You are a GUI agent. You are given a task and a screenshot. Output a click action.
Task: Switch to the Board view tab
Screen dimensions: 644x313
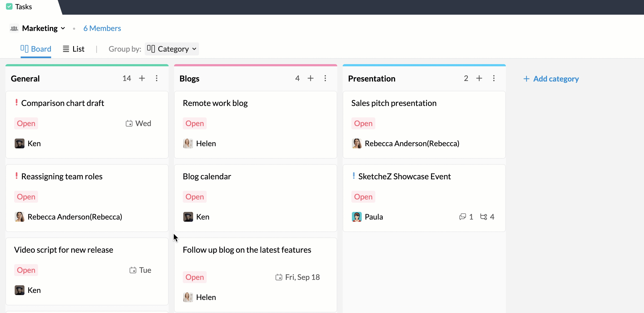[x=36, y=49]
